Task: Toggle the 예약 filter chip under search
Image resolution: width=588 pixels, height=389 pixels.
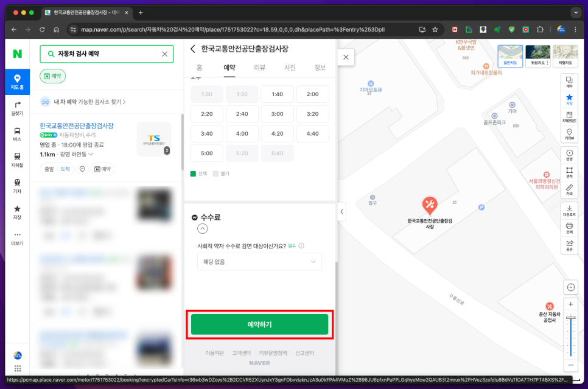Action: pyautogui.click(x=52, y=76)
